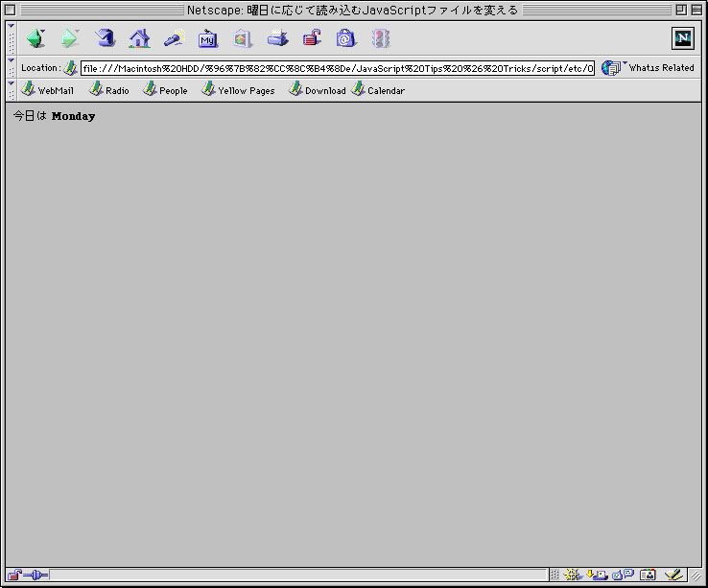The width and height of the screenshot is (708, 588).
Task: Click the Location URL field
Action: point(338,68)
